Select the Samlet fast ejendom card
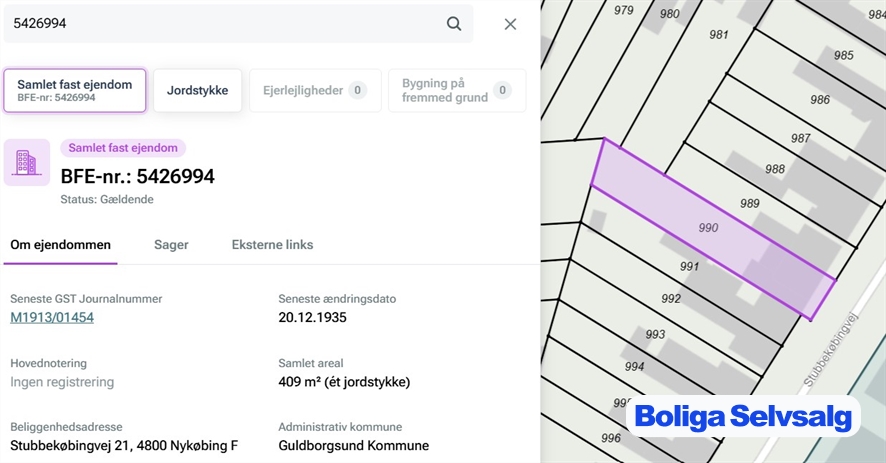Screen dimensions: 886x463 (75, 90)
